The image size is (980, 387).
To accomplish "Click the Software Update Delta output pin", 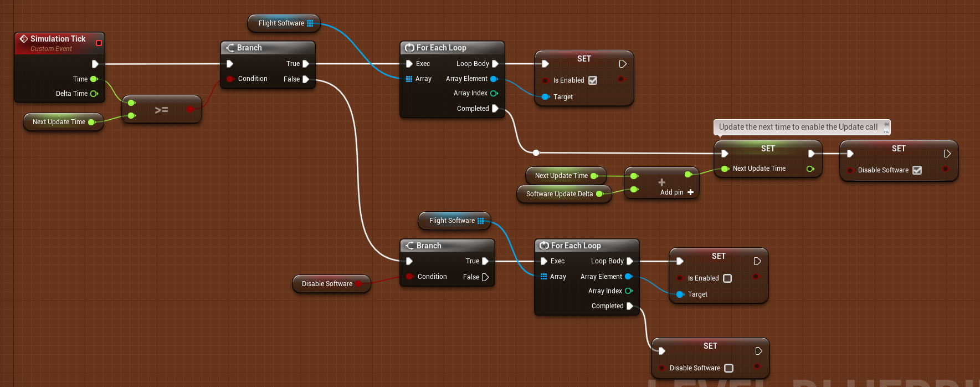I will (599, 194).
